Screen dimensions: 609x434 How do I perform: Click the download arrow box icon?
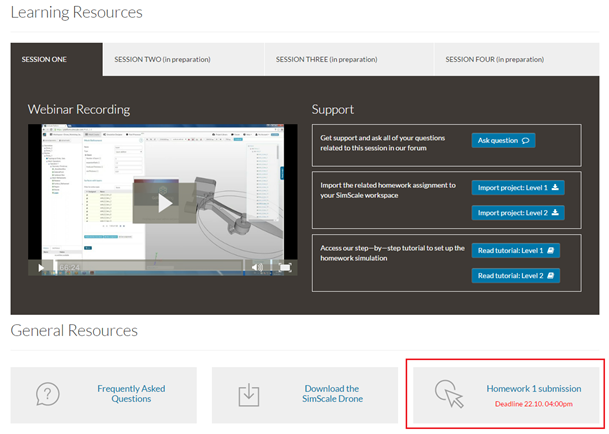click(249, 395)
